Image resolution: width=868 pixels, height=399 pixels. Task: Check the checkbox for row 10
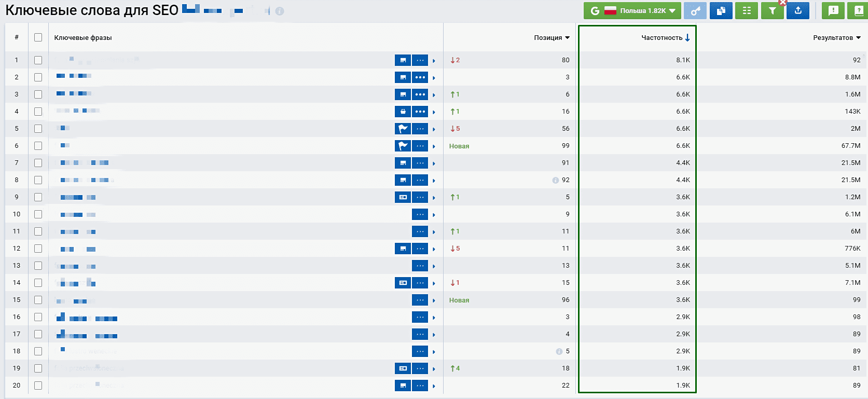click(x=38, y=214)
